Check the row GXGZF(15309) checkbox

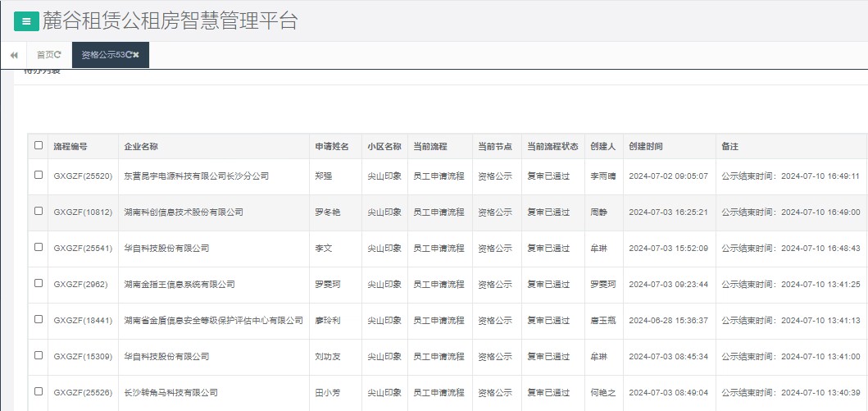[39, 355]
